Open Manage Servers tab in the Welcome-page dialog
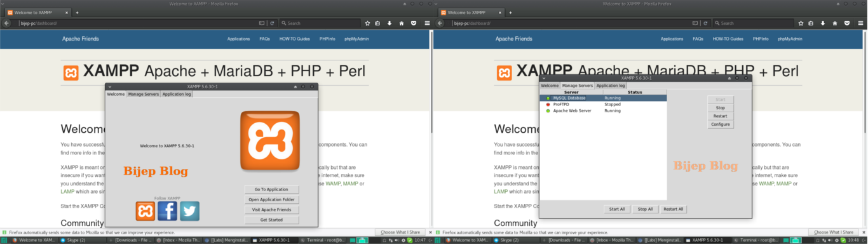 click(x=143, y=94)
